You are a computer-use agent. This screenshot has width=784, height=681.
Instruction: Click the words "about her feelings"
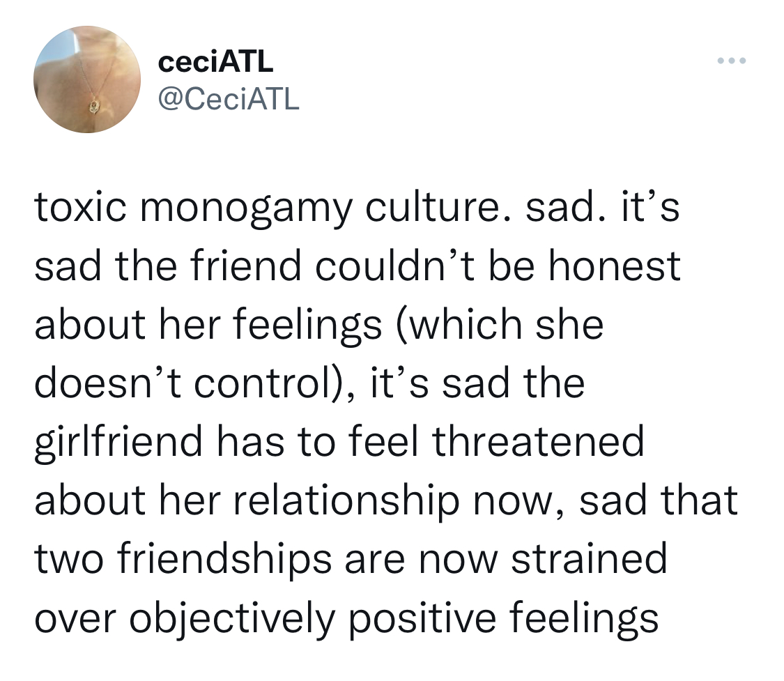(208, 326)
